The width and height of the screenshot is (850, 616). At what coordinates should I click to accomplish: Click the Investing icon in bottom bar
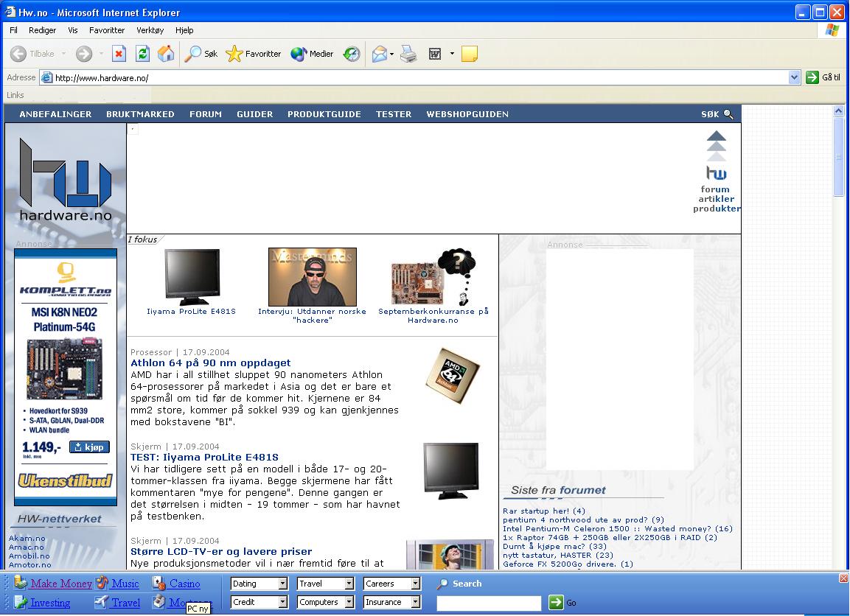point(21,602)
